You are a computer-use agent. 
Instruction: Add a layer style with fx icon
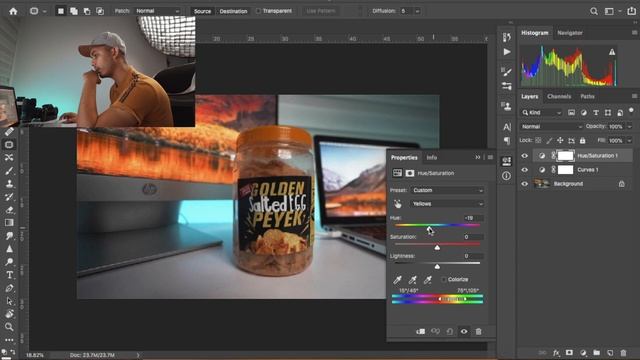[x=556, y=353]
